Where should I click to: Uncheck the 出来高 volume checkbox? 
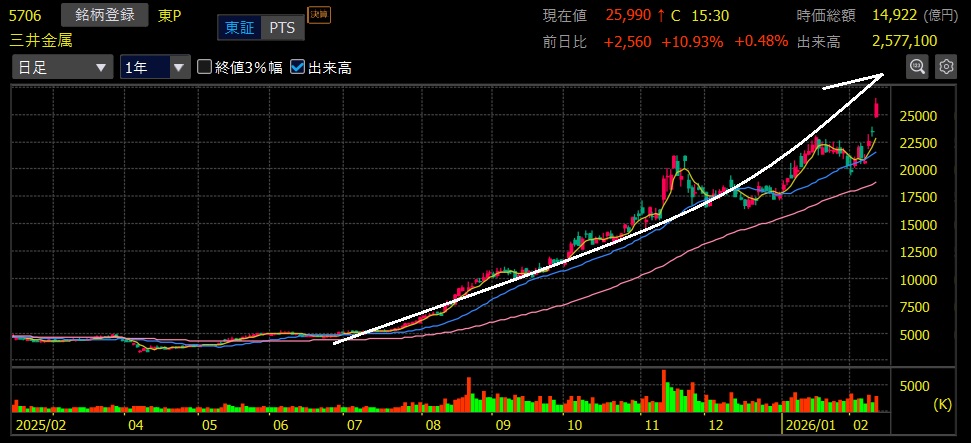click(x=298, y=68)
